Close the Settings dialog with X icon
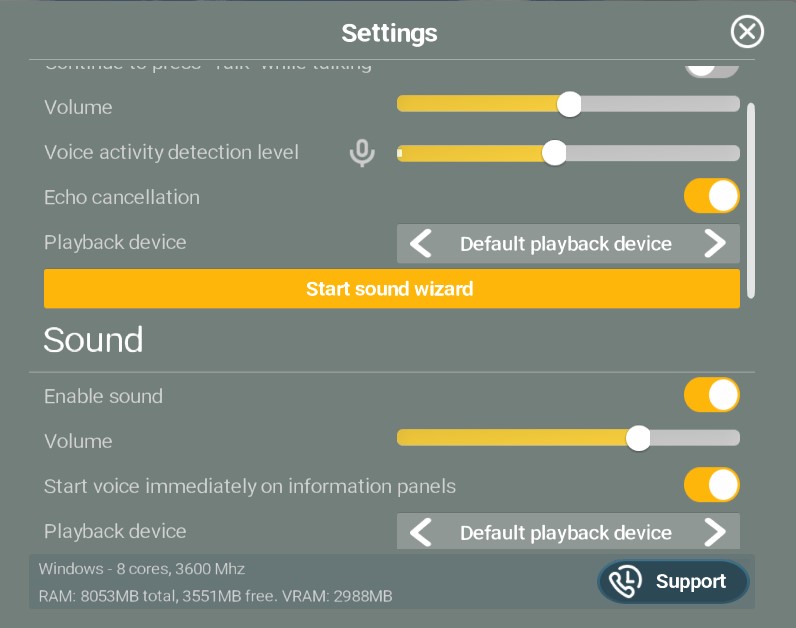The image size is (796, 628). (x=747, y=31)
